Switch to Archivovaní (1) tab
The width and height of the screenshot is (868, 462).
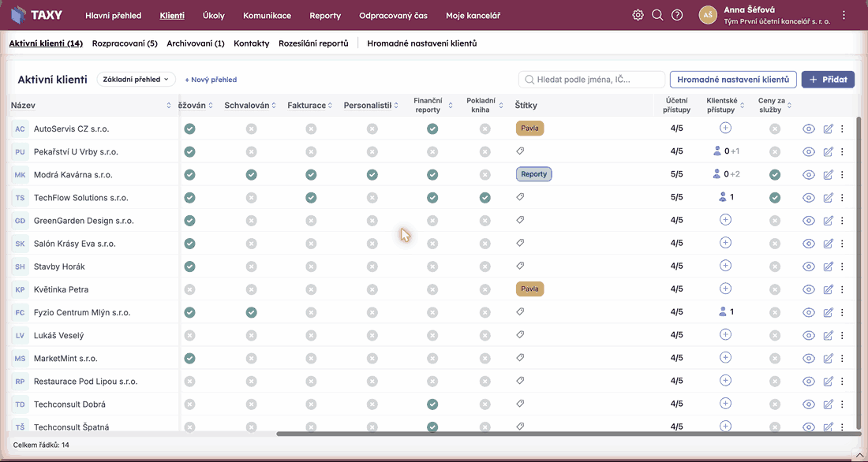196,43
